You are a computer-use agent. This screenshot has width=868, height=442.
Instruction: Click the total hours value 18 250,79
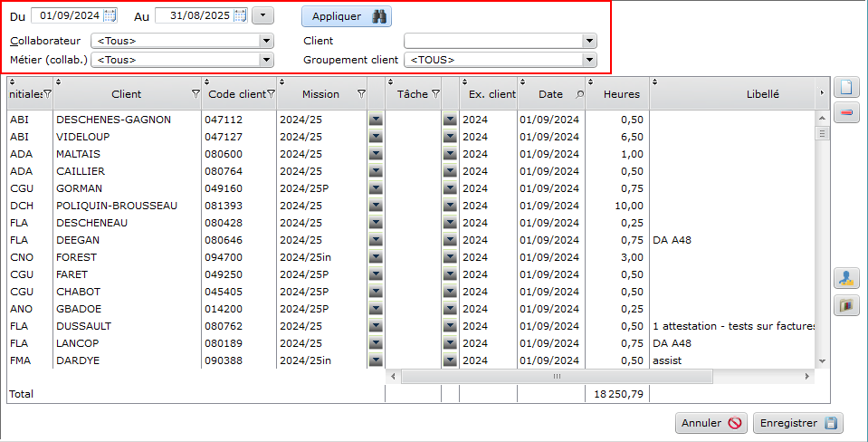coord(618,394)
